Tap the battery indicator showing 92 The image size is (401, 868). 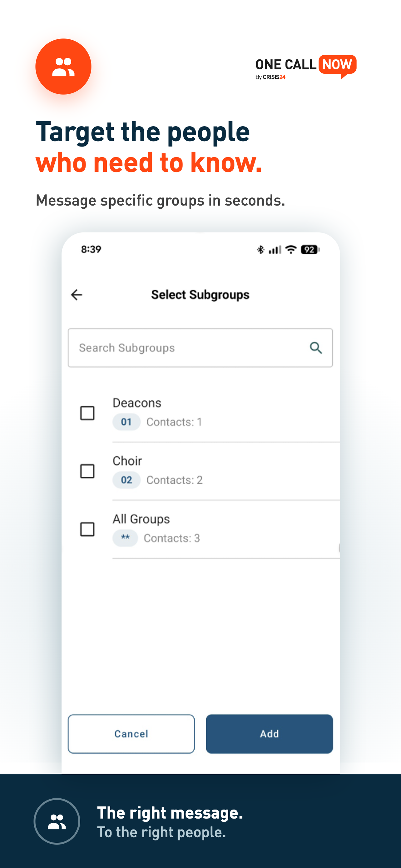pyautogui.click(x=310, y=250)
